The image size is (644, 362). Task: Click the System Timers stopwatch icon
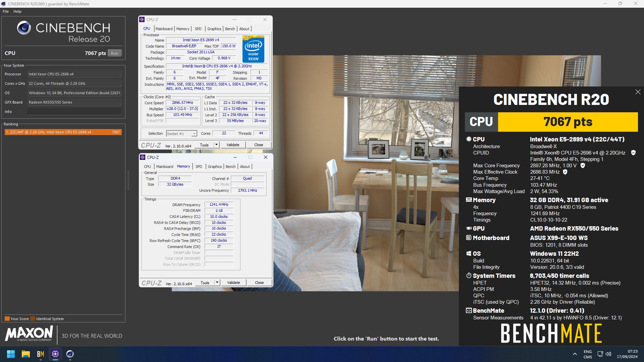pyautogui.click(x=469, y=276)
